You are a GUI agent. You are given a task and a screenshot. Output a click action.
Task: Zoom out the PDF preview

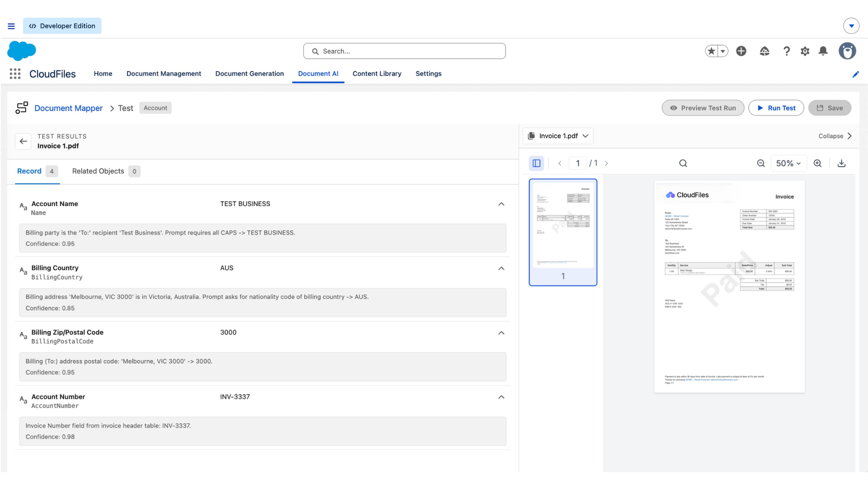click(x=761, y=163)
